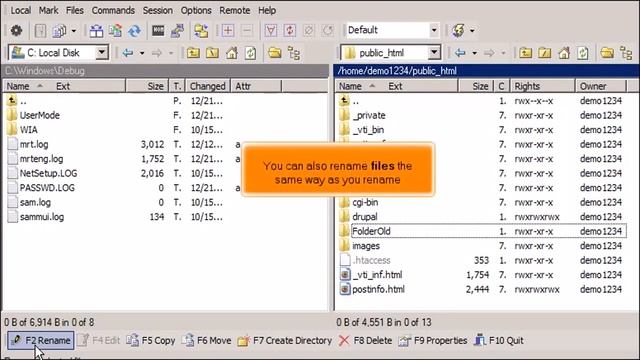Viewport: 640px width, 360px height.
Task: Go to local root directory icon
Action: [212, 53]
